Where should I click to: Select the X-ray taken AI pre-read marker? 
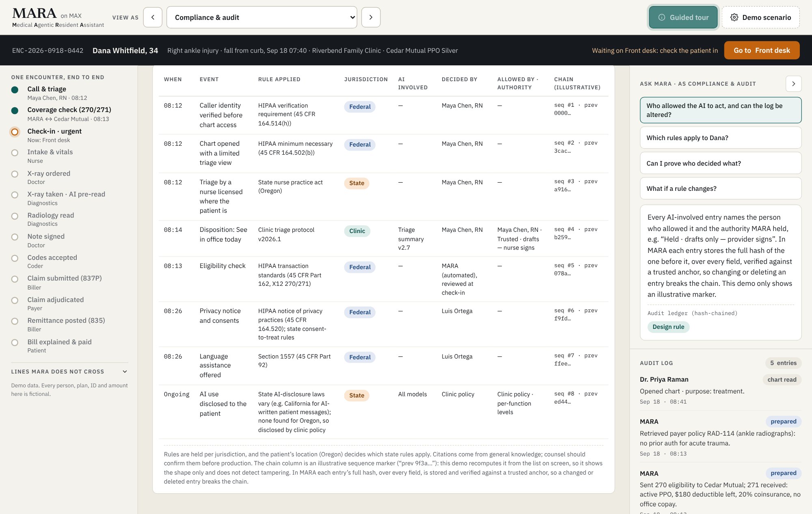(x=15, y=195)
